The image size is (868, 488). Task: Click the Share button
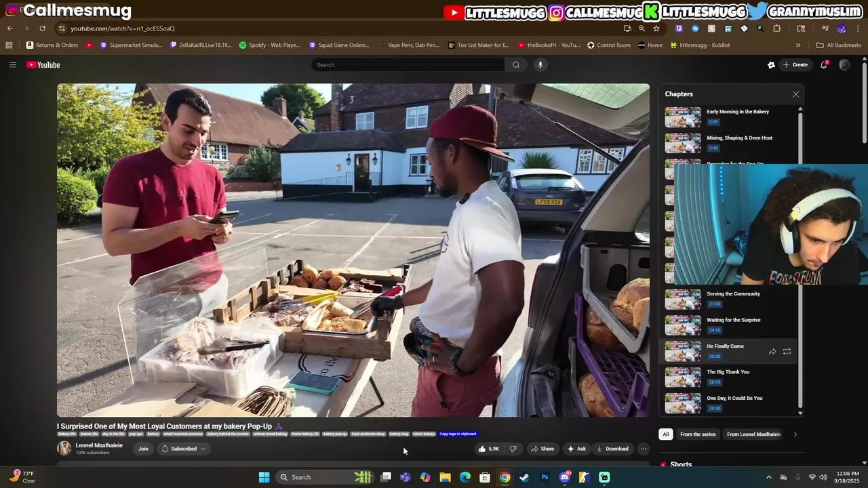pos(542,449)
